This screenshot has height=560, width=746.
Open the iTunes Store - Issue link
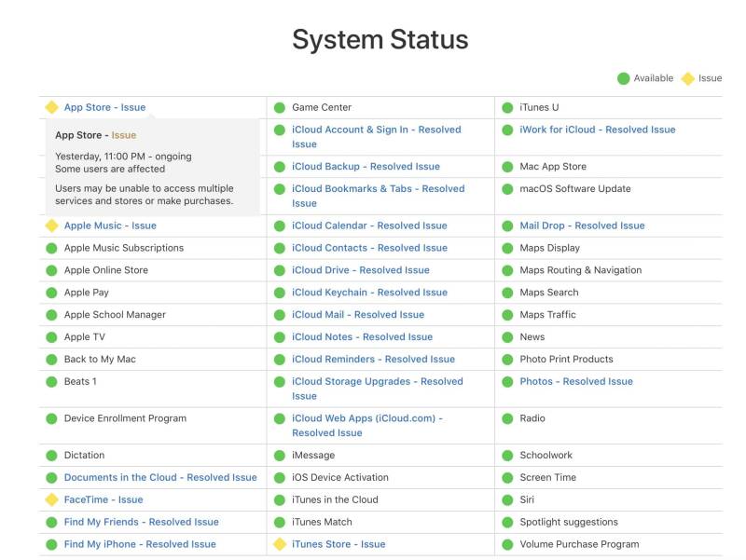(338, 544)
